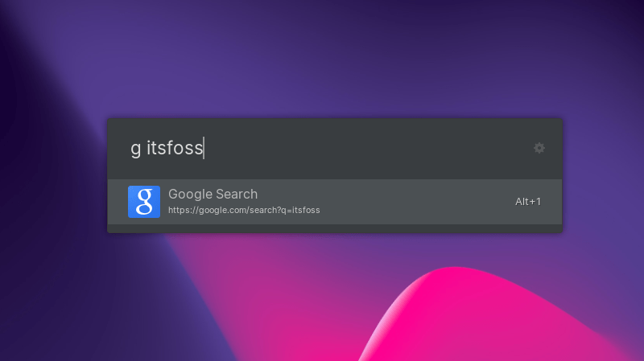Image resolution: width=644 pixels, height=361 pixels.
Task: Place cursor at end of query text
Action: tap(204, 148)
